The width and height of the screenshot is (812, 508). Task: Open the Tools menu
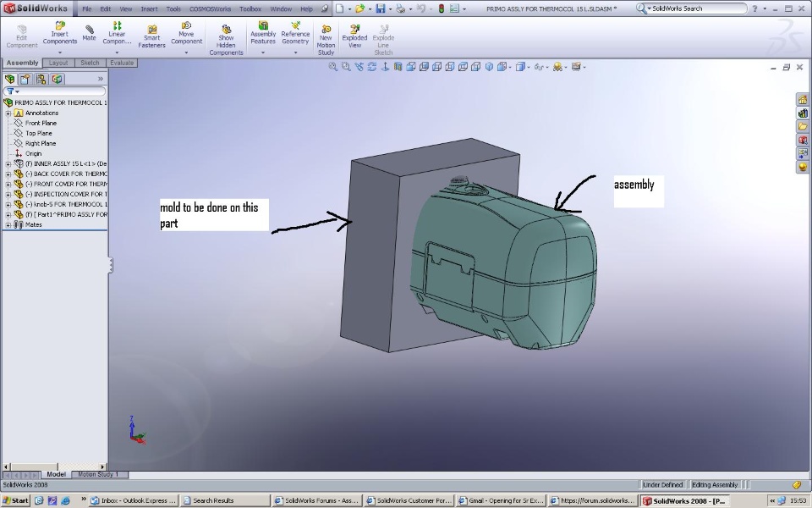(173, 8)
